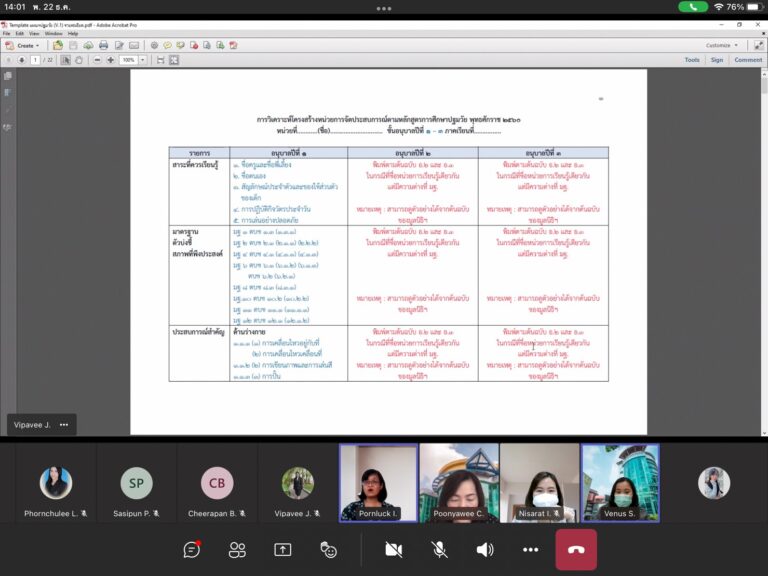Screen dimensions: 768x576
Task: Click the red stamp page icon
Action: click(194, 46)
